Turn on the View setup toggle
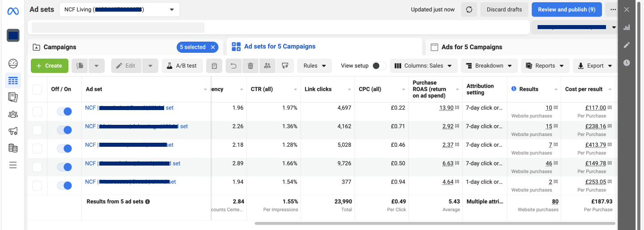This screenshot has height=230, width=644. (379, 66)
